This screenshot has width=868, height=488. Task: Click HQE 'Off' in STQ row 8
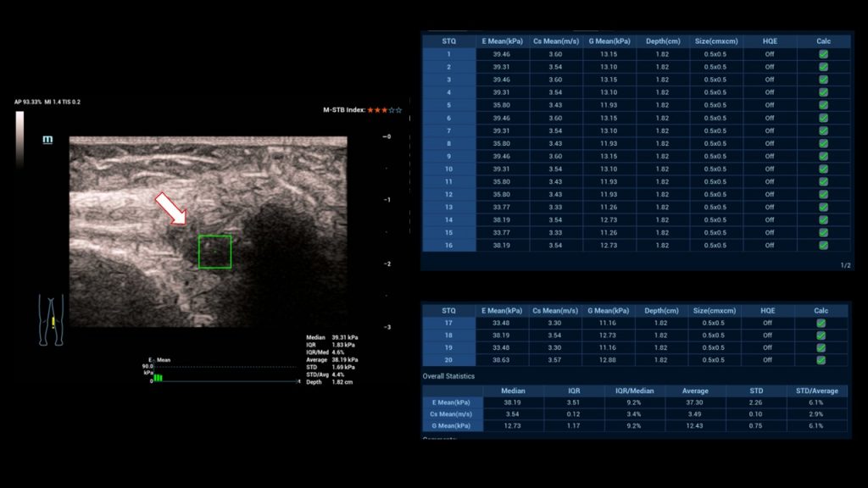770,143
